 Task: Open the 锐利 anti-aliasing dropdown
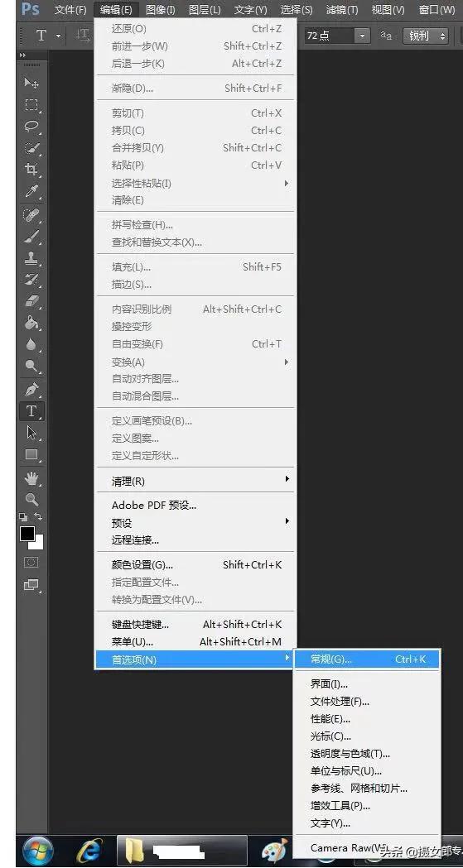pyautogui.click(x=425, y=36)
